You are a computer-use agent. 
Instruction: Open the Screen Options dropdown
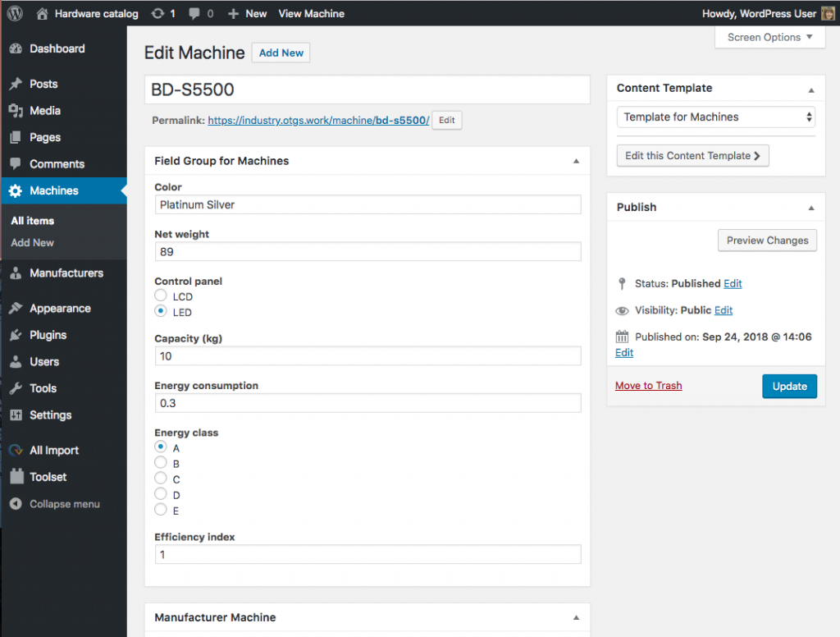769,37
